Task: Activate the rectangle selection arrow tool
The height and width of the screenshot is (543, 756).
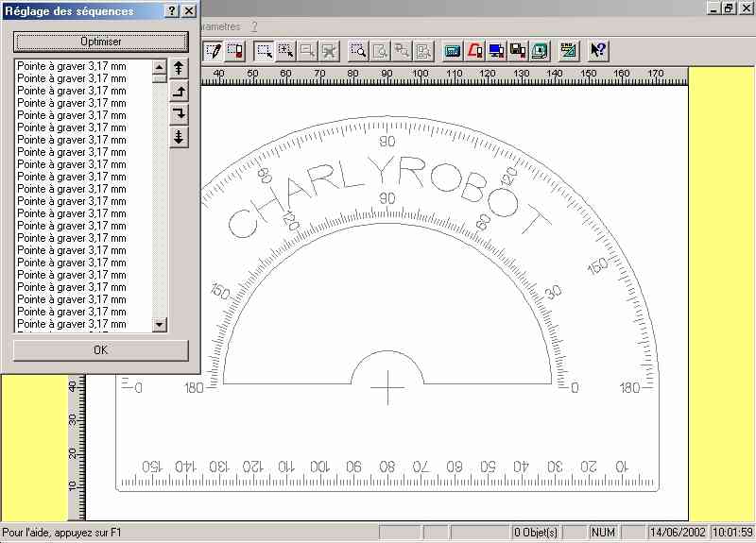Action: click(x=265, y=51)
